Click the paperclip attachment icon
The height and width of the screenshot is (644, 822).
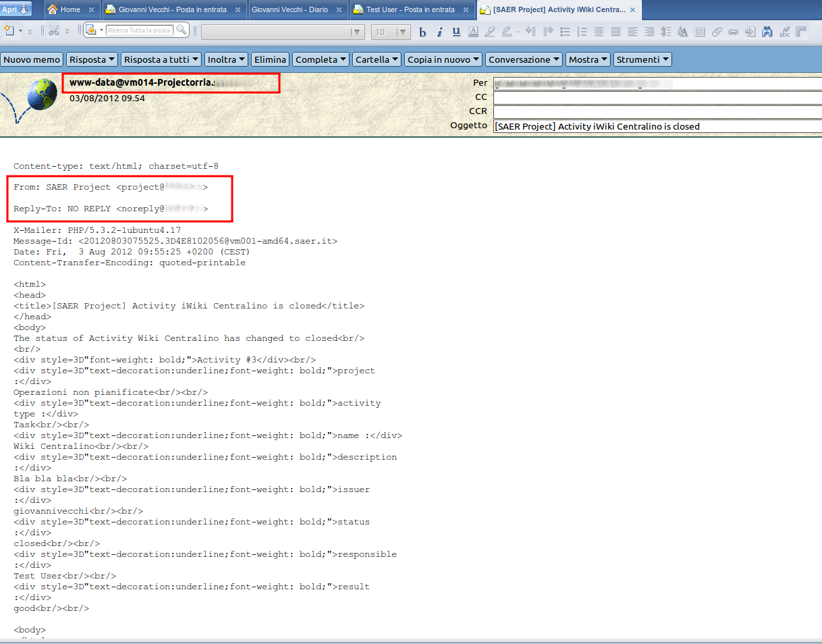pyautogui.click(x=717, y=32)
